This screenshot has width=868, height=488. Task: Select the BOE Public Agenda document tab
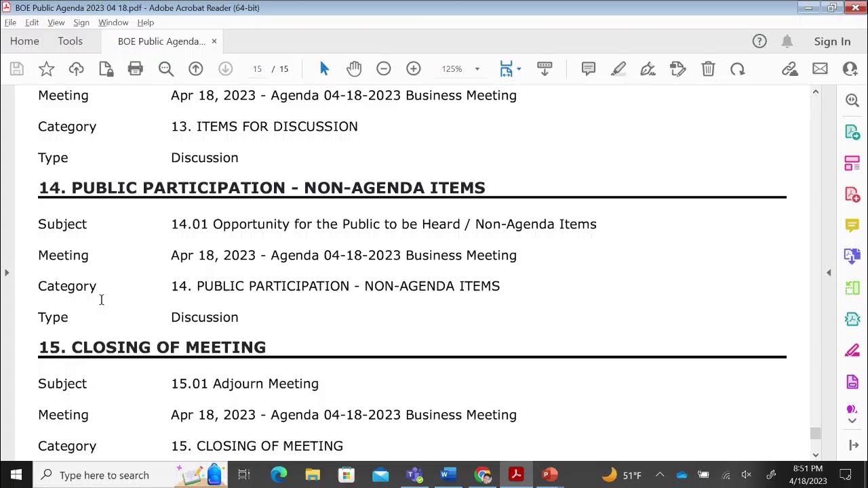coord(161,41)
